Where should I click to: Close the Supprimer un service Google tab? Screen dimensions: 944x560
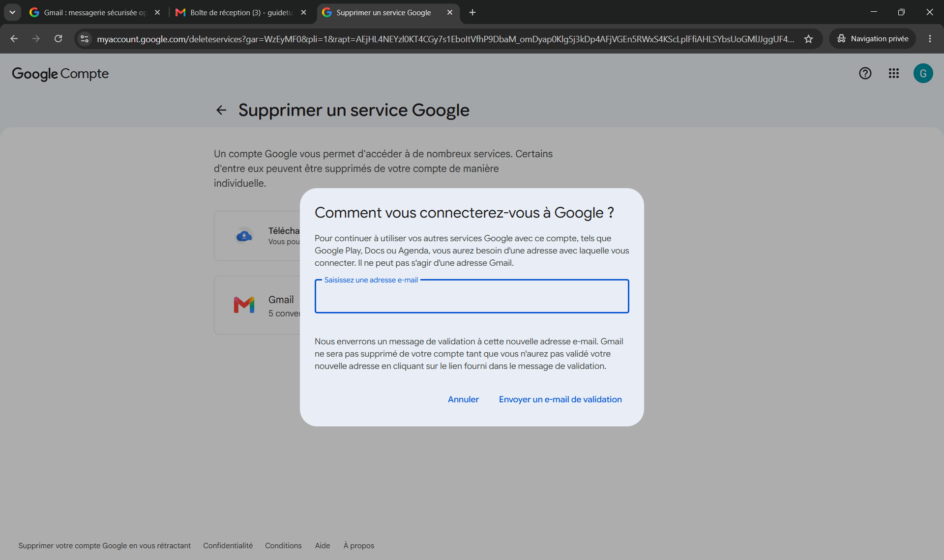coord(449,13)
